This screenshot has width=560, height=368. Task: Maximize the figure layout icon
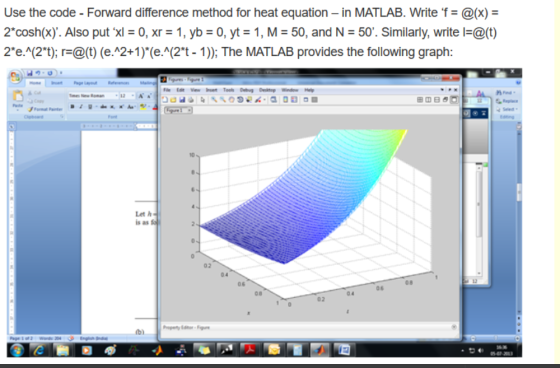click(x=454, y=100)
